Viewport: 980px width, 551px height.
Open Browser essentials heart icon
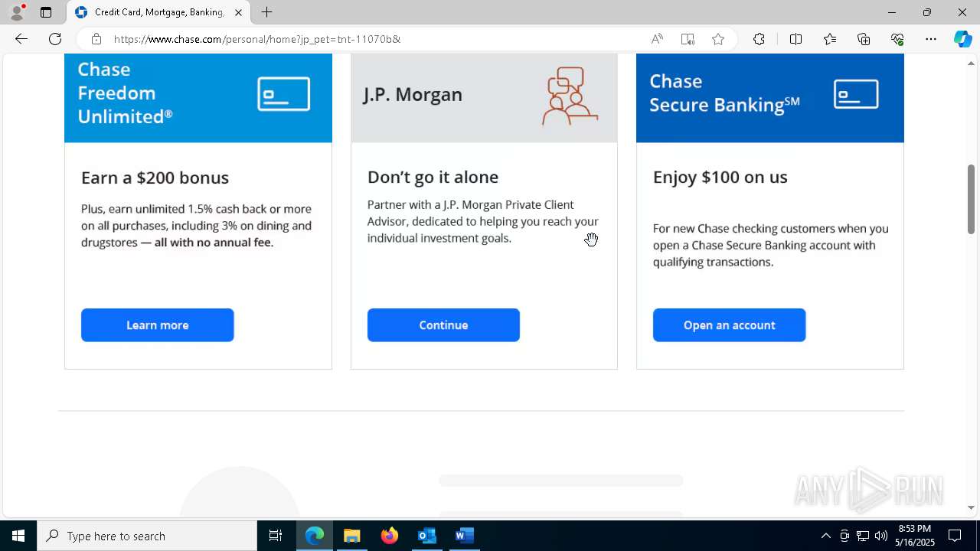pos(897,39)
